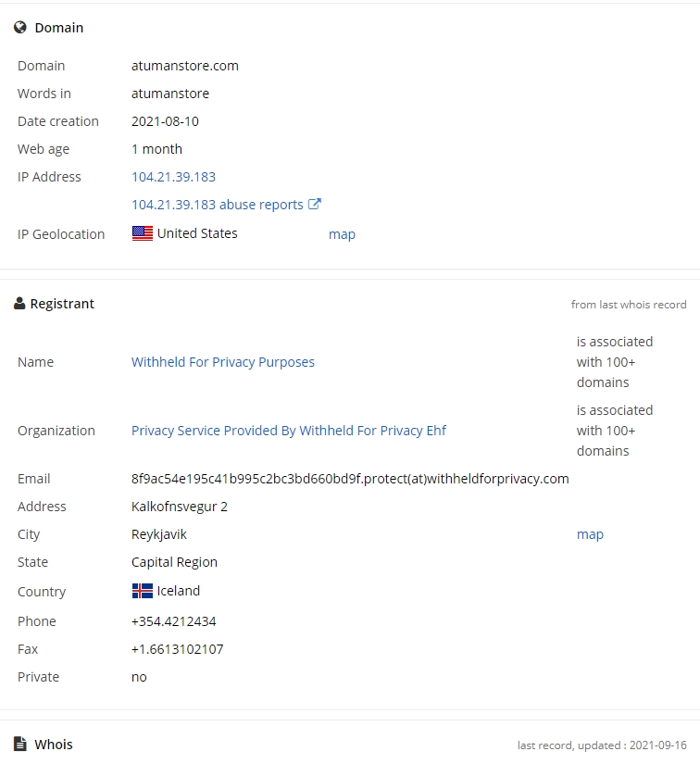Screen dimensions: 700x764
Task: Click the Whois section heading
Action: coord(54,745)
